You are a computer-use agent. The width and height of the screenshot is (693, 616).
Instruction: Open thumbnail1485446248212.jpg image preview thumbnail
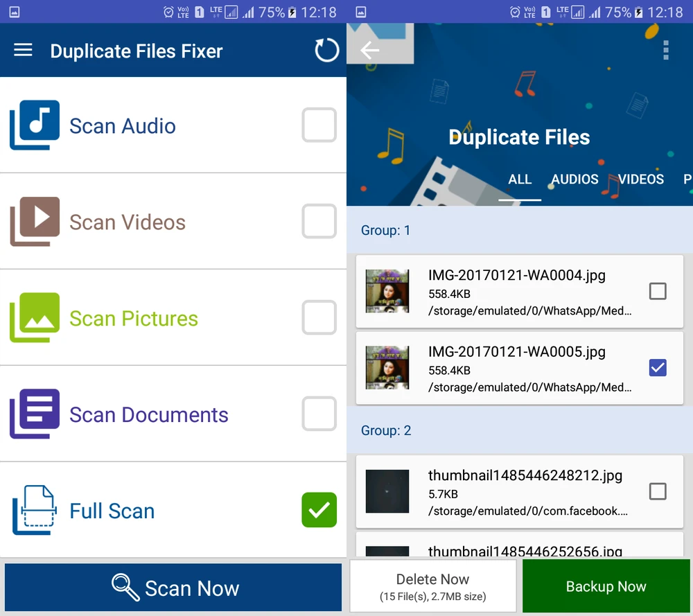(387, 491)
